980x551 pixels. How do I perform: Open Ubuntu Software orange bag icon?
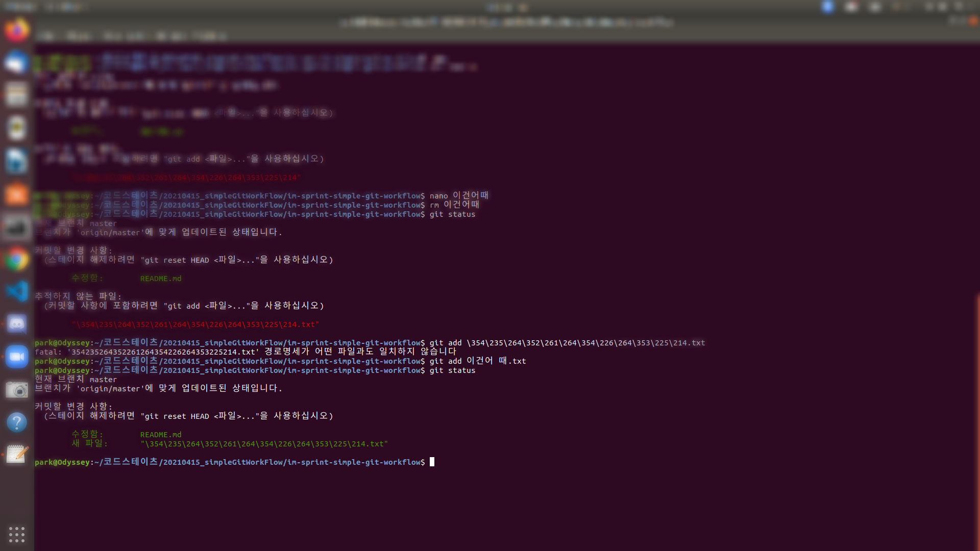[17, 194]
